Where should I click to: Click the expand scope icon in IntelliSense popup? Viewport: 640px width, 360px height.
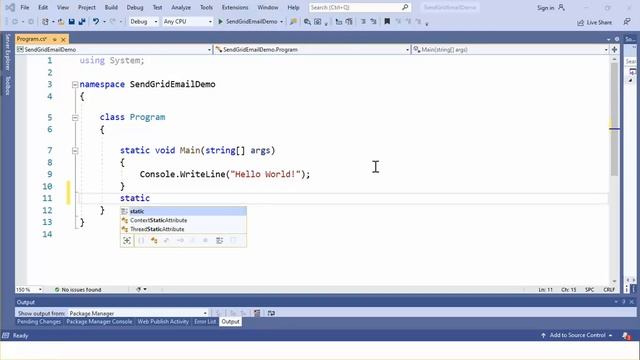point(127,240)
